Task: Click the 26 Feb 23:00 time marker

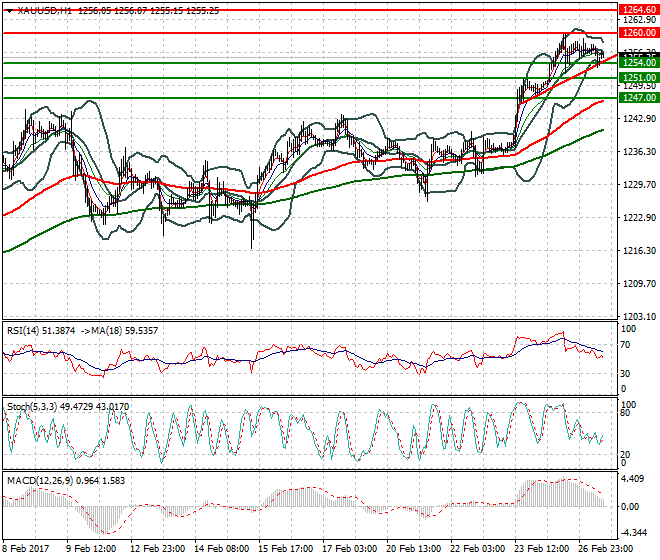Action: click(605, 549)
